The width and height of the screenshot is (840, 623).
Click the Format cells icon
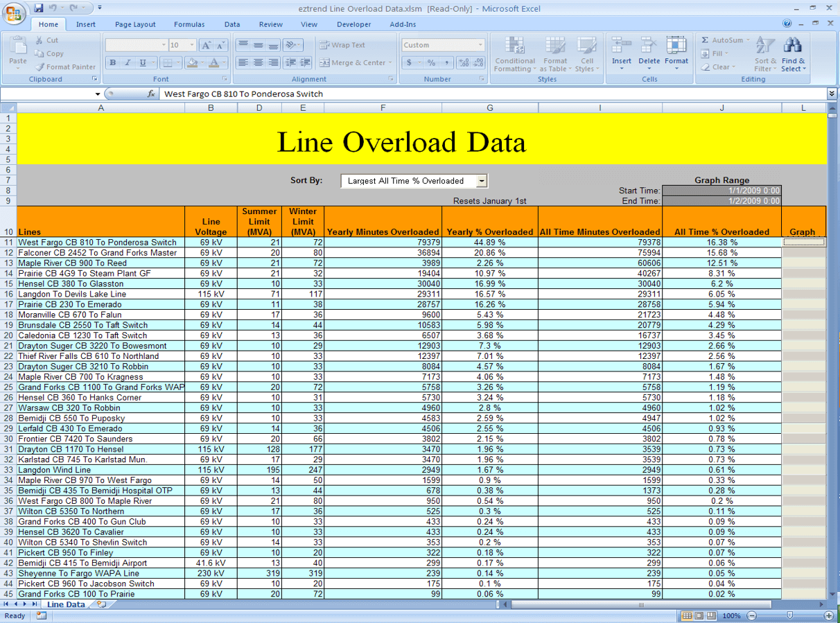(x=676, y=46)
